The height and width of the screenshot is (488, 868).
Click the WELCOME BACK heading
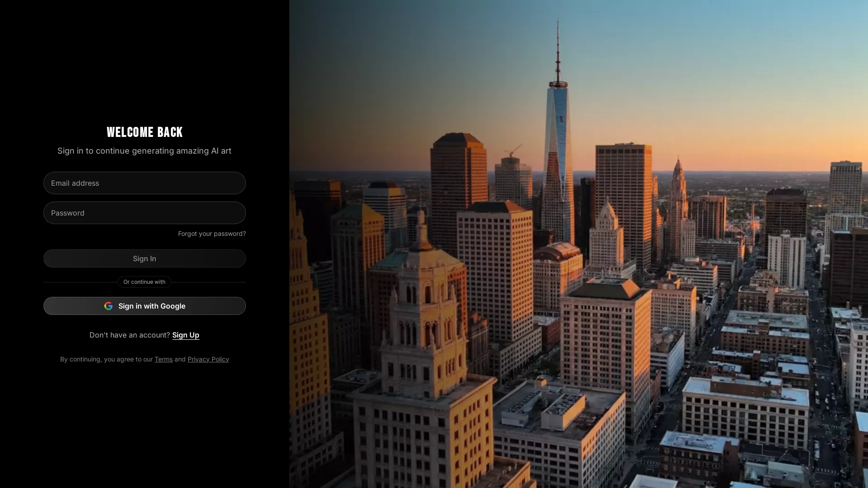point(145,132)
